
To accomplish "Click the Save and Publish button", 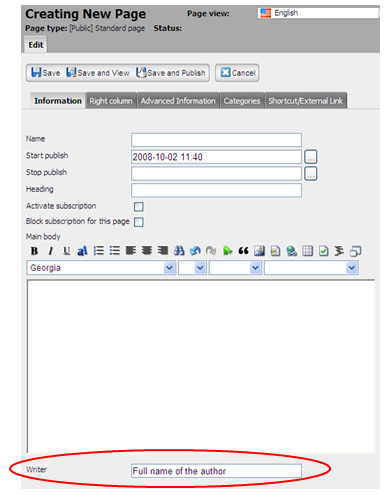I will pos(171,73).
